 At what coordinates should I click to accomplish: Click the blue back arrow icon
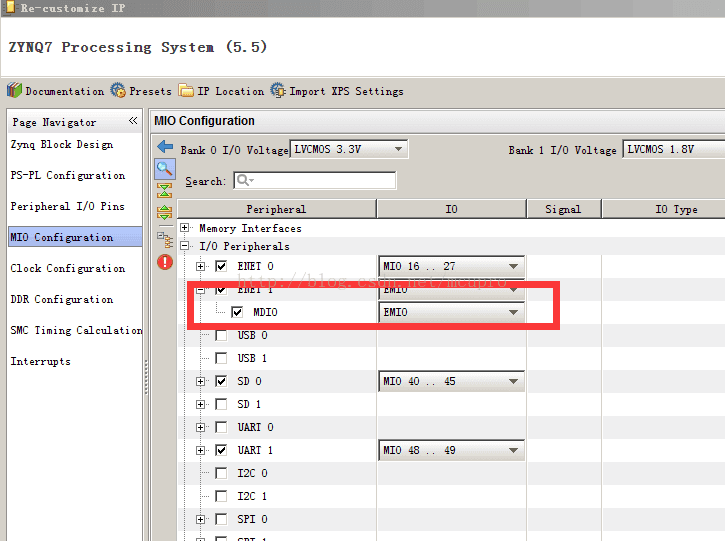pyautogui.click(x=165, y=147)
